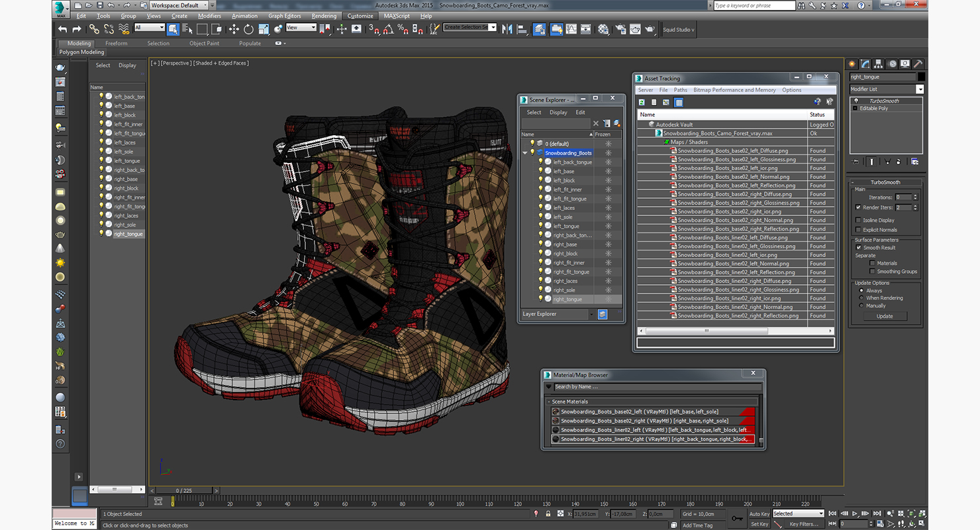Switch to the Object Paint ribbon tab
Screen dimensions: 980x530
click(204, 44)
